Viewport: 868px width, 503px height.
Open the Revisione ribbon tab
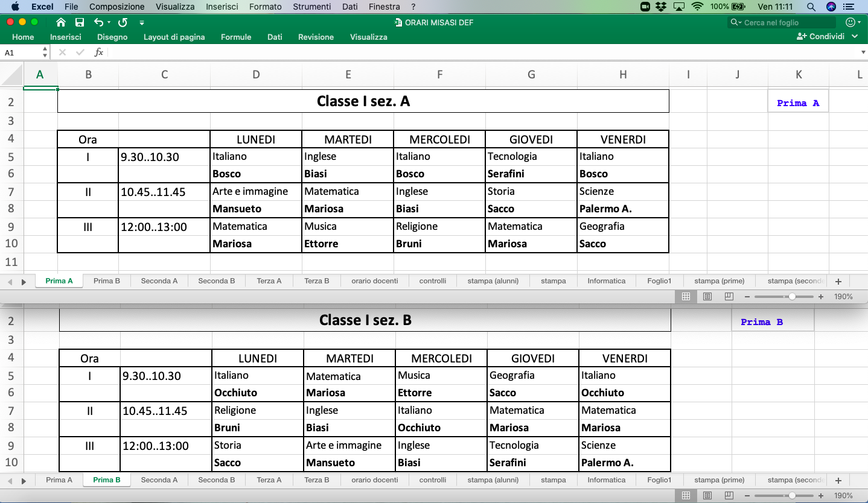[x=316, y=37]
